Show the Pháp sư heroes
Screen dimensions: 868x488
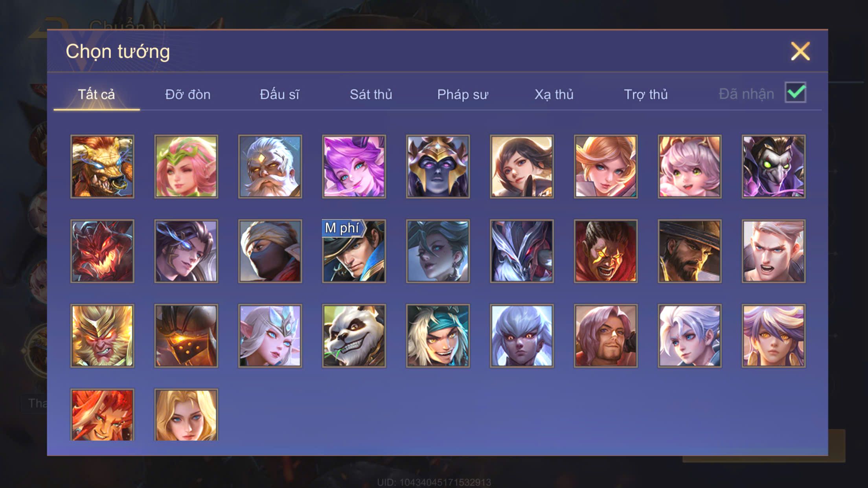tap(462, 95)
